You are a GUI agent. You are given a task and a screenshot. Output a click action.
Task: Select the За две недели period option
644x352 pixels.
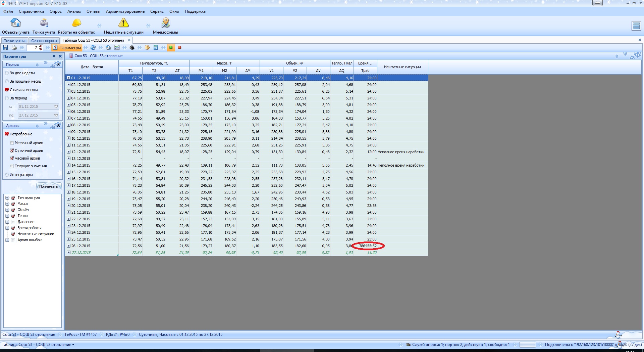pyautogui.click(x=7, y=73)
